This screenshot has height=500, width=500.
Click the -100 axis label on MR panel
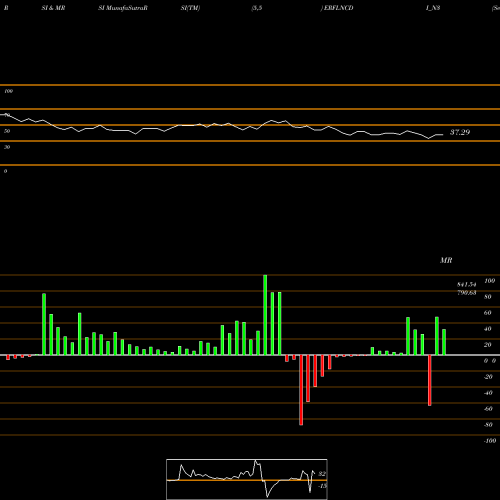(490, 441)
